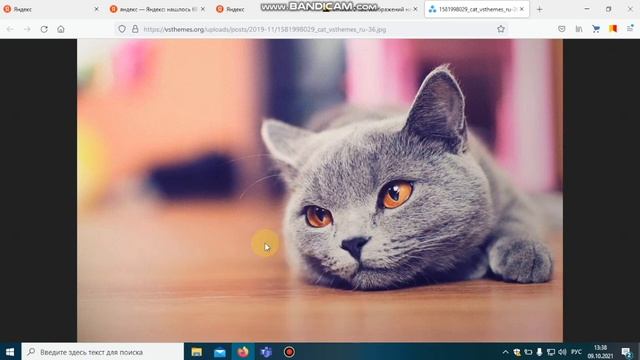Close the first Яндекс tab
Viewport: 640px width, 360px height.
coord(96,9)
